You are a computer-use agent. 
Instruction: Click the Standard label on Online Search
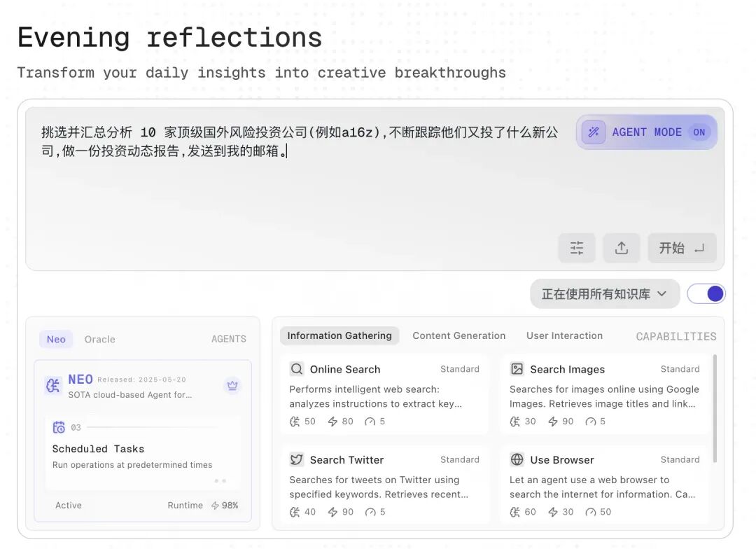pyautogui.click(x=460, y=369)
